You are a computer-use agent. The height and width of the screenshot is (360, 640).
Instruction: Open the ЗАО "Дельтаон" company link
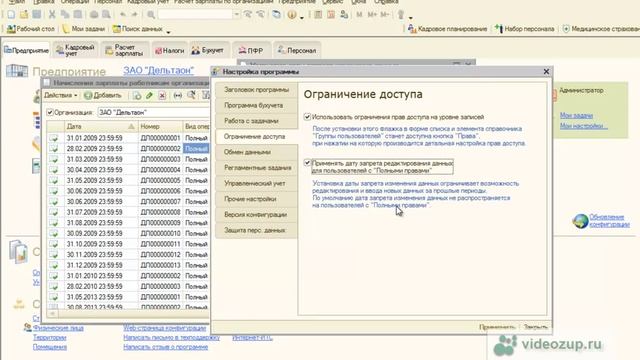[158, 70]
